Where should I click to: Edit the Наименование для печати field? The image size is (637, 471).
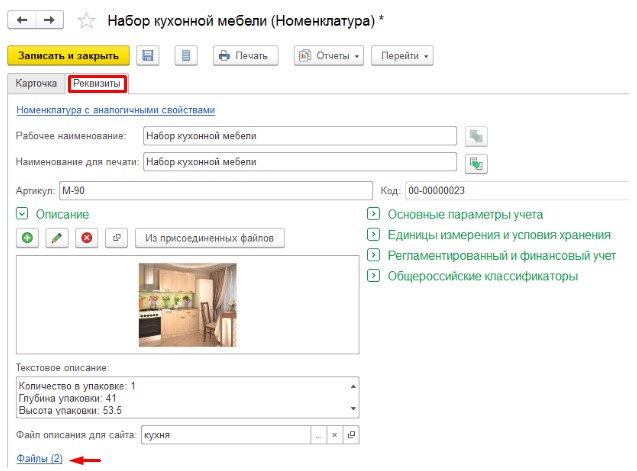[300, 162]
